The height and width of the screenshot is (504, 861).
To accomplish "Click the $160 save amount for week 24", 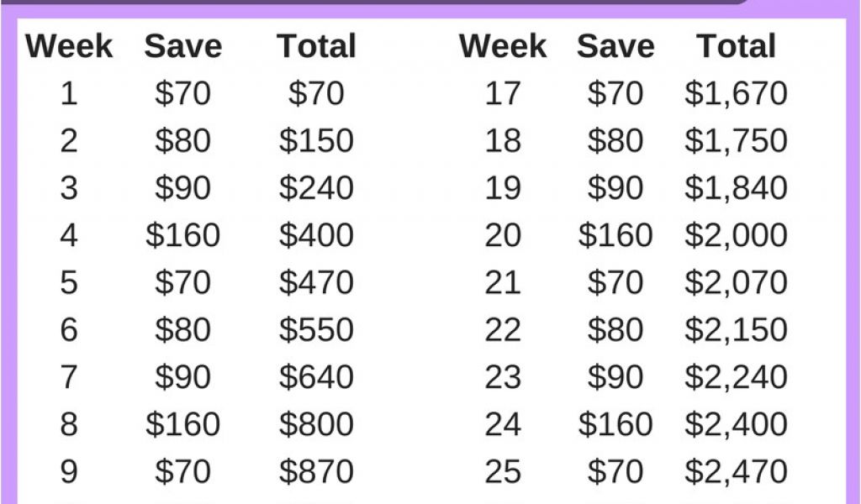I will pos(615,424).
